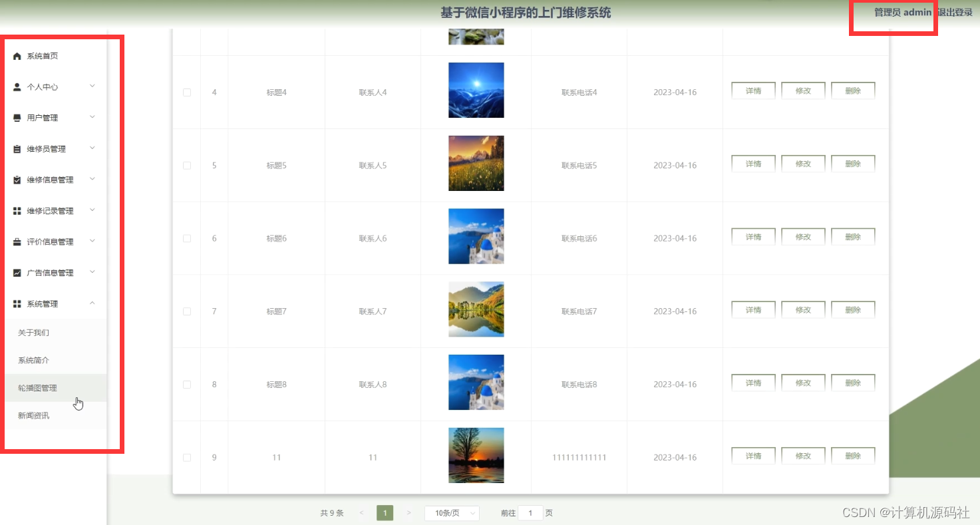Image resolution: width=980 pixels, height=525 pixels.
Task: Open the flower meadow thumbnail in row 5
Action: [476, 163]
